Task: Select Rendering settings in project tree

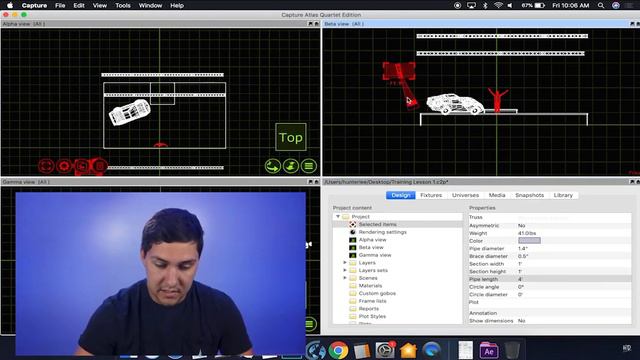Action: (x=382, y=232)
